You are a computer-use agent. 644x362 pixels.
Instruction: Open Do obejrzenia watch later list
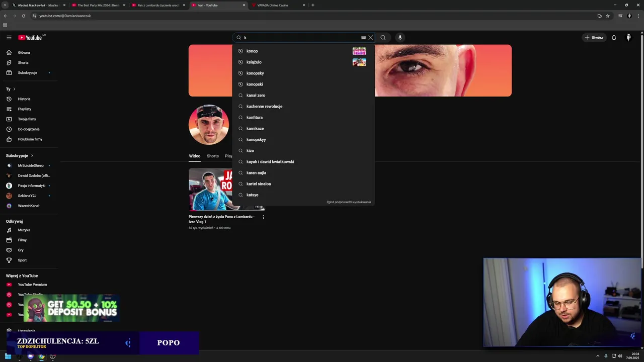[29, 129]
